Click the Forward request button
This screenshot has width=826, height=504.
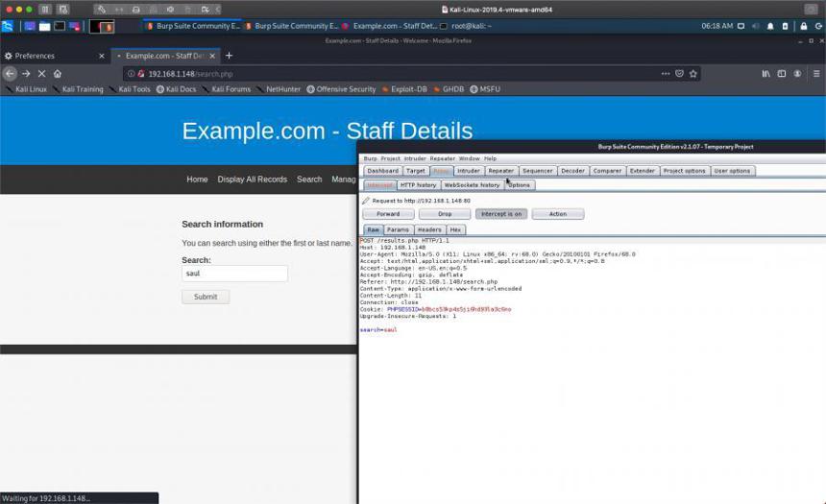tap(388, 214)
